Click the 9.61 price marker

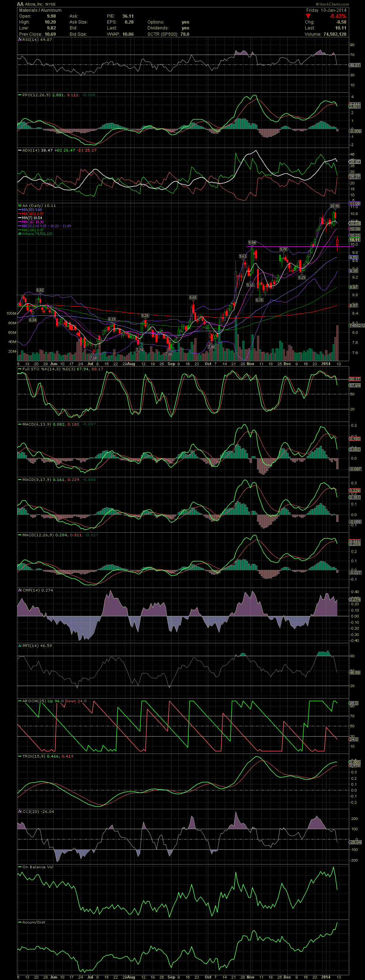tap(243, 256)
